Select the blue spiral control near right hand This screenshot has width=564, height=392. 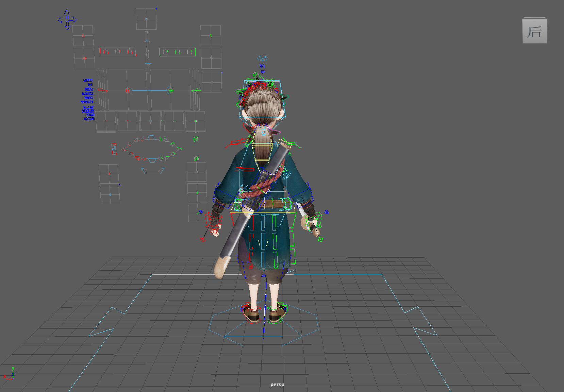pyautogui.click(x=326, y=212)
